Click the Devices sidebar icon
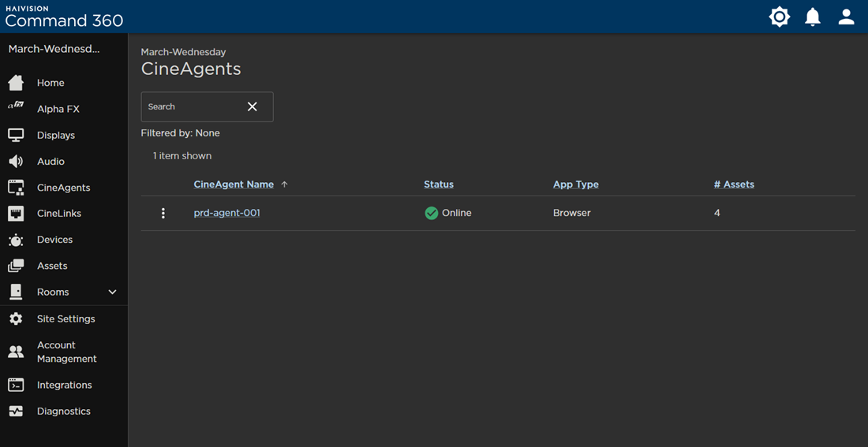The image size is (868, 447). pyautogui.click(x=16, y=240)
